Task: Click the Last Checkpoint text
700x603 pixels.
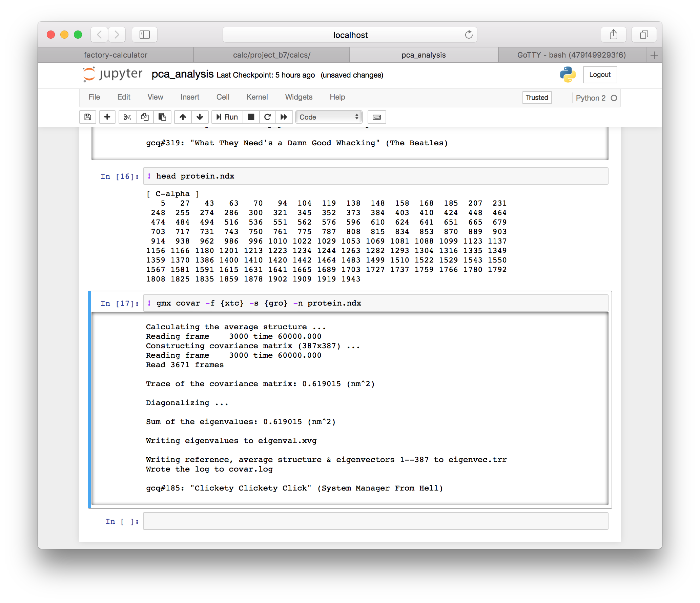Action: coord(266,75)
